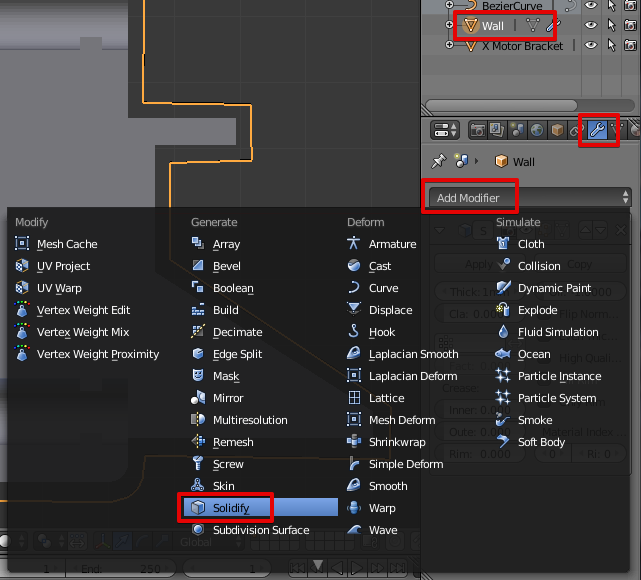Click the pin icon beside Wall breadcrumb
The width and height of the screenshot is (641, 580).
coord(437,161)
